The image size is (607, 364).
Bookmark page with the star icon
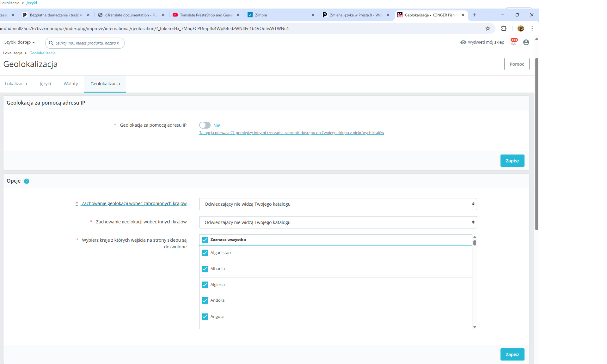coord(488,28)
